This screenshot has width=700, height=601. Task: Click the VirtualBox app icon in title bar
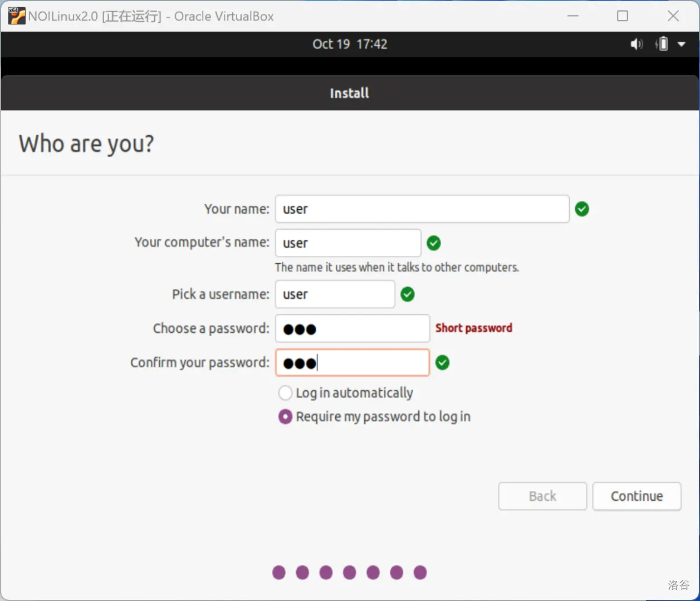click(x=16, y=16)
